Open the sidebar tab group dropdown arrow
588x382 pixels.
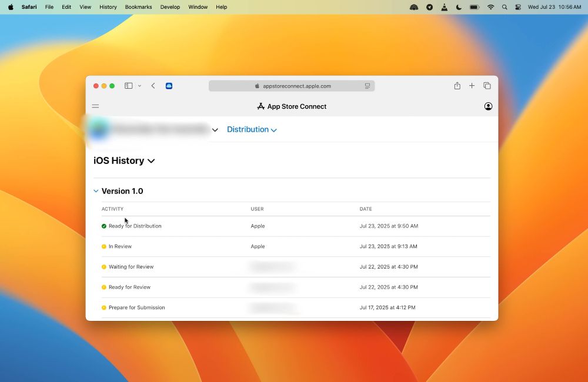point(139,86)
